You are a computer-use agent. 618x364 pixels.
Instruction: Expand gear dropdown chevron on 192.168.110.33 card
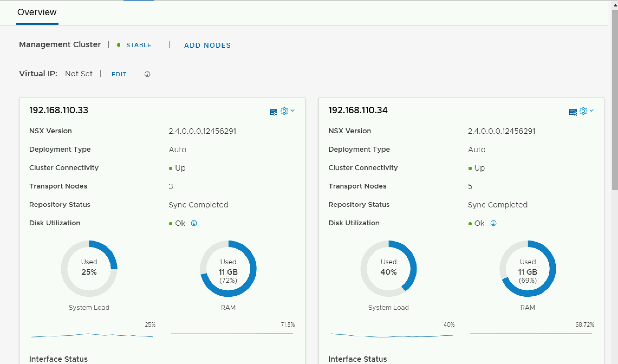(292, 110)
